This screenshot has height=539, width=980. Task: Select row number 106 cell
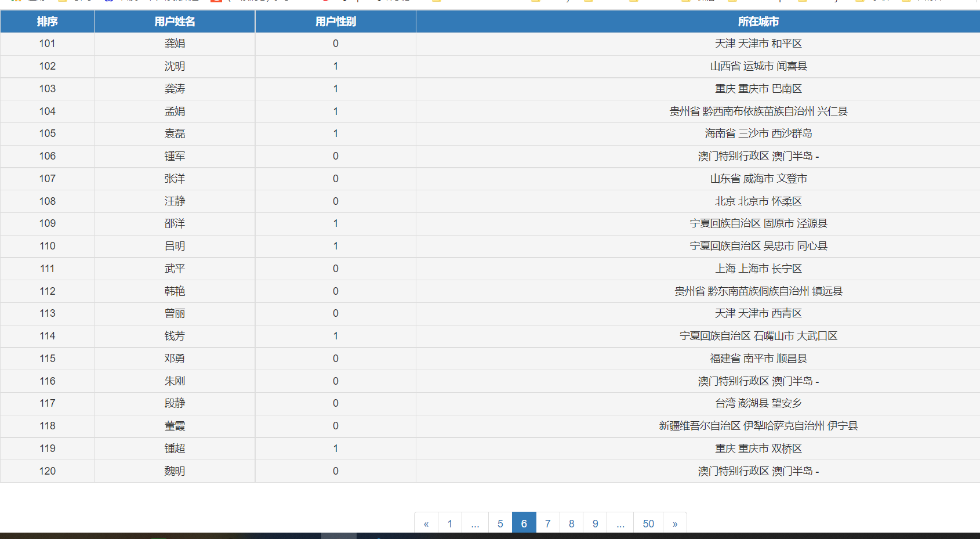tap(48, 156)
